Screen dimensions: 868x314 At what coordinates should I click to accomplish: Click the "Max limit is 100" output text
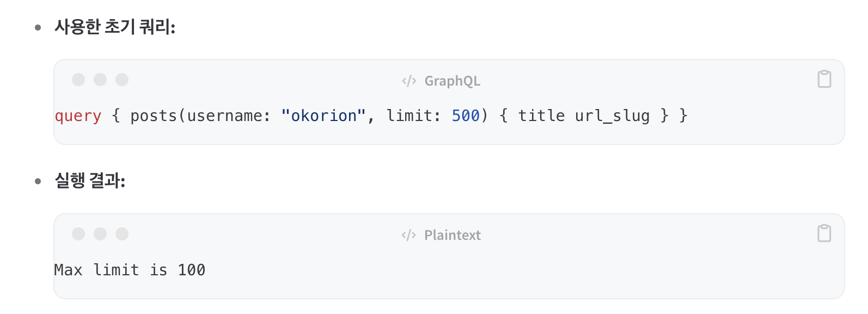(x=130, y=270)
